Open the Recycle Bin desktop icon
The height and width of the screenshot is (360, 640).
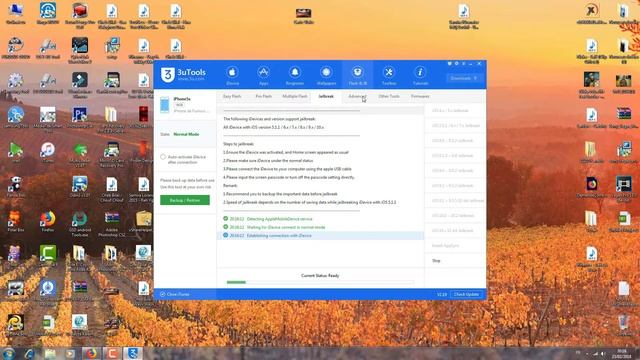click(x=623, y=325)
